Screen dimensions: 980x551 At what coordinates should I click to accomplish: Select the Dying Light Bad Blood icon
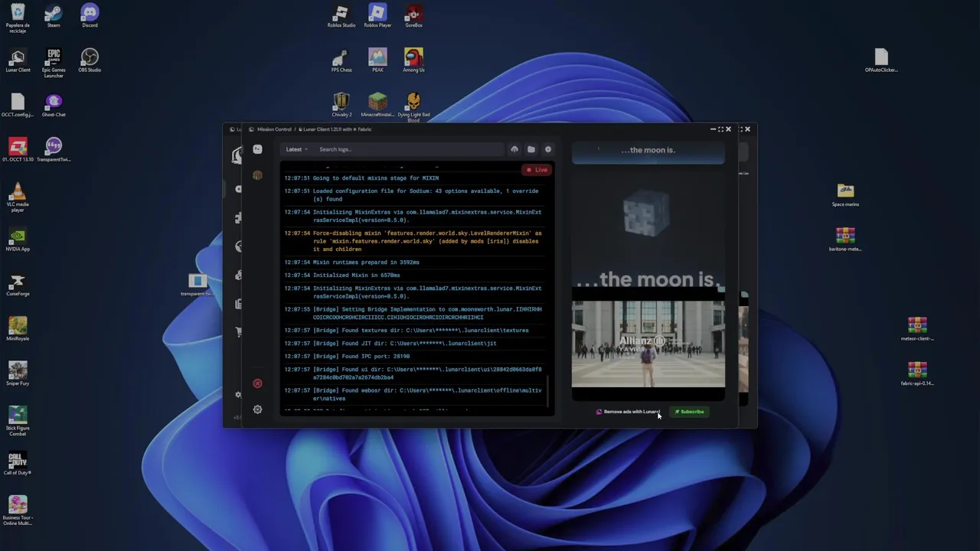[413, 108]
